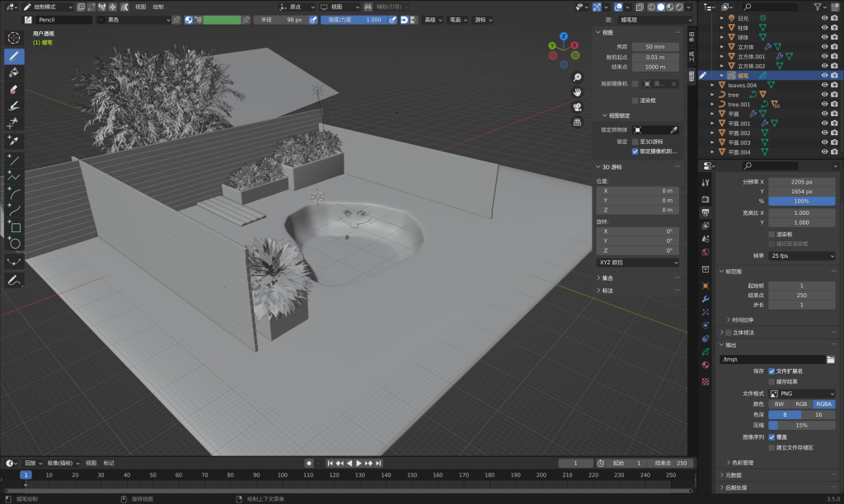Viewport: 844px width, 504px height.
Task: Select the RGB color mode button
Action: click(x=801, y=404)
